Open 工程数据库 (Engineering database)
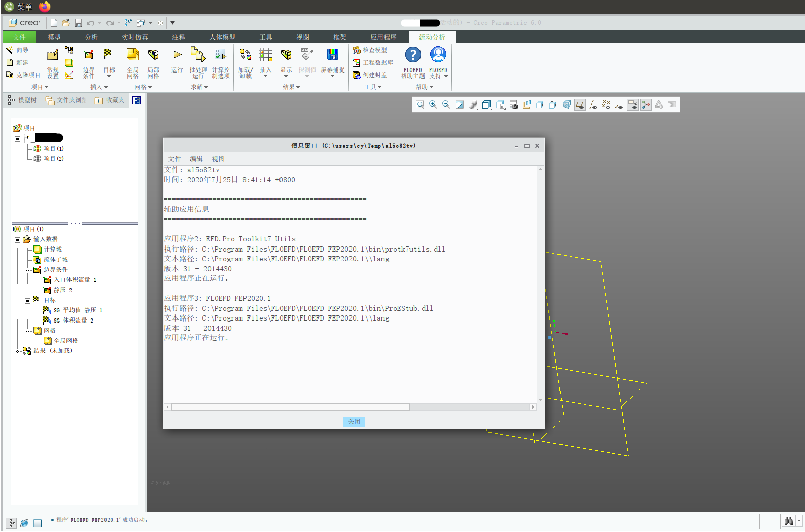The width and height of the screenshot is (805, 532). click(x=373, y=63)
